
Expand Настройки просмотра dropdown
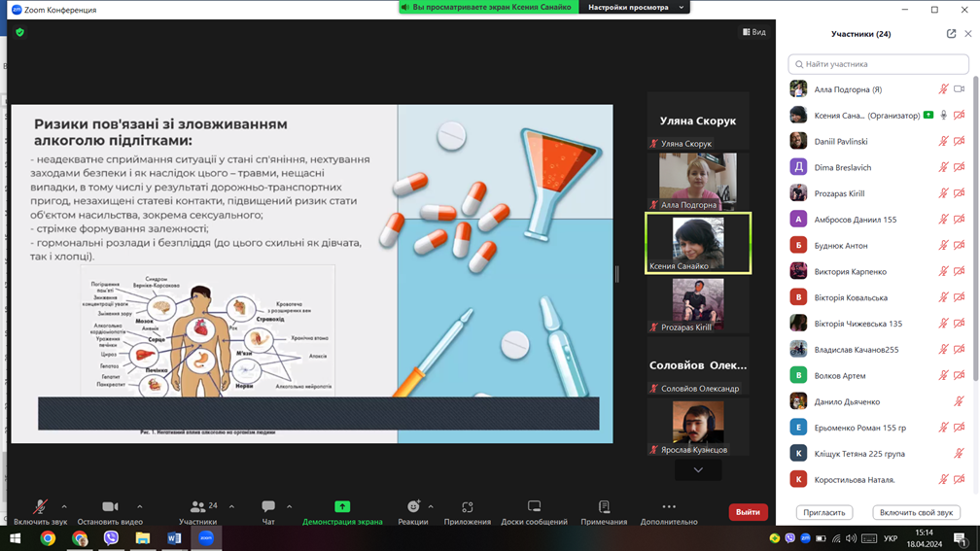coord(635,7)
